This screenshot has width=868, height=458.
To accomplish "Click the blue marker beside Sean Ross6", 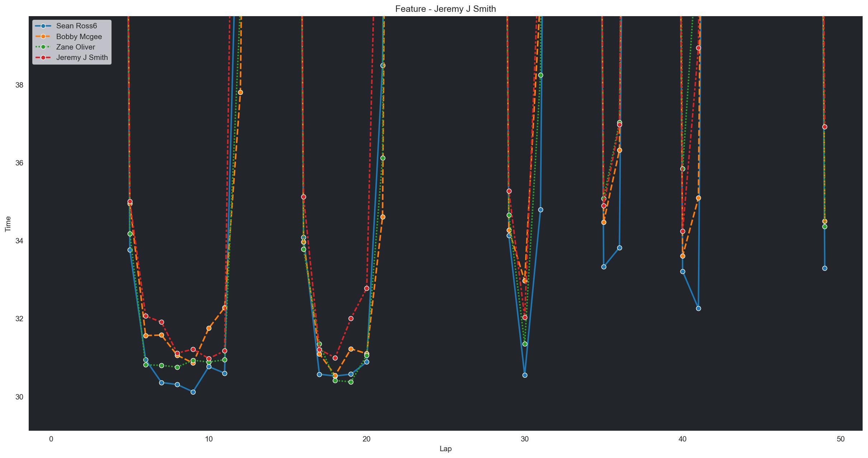I will [x=43, y=26].
